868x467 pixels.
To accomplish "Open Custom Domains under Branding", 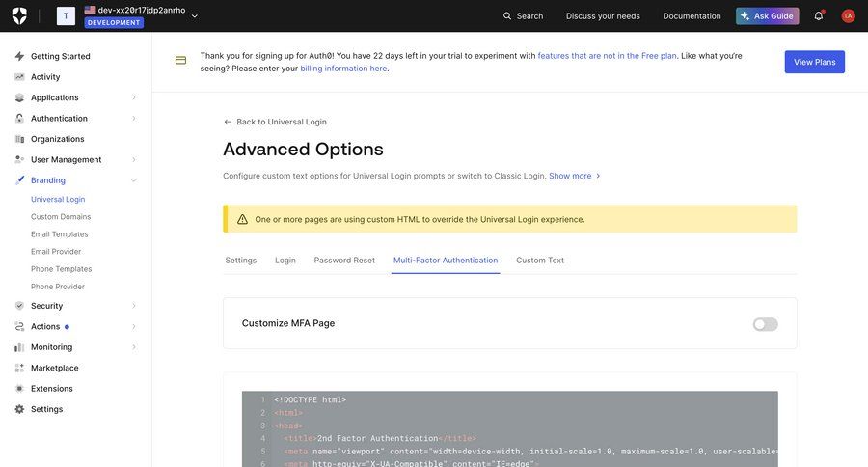I will (61, 216).
